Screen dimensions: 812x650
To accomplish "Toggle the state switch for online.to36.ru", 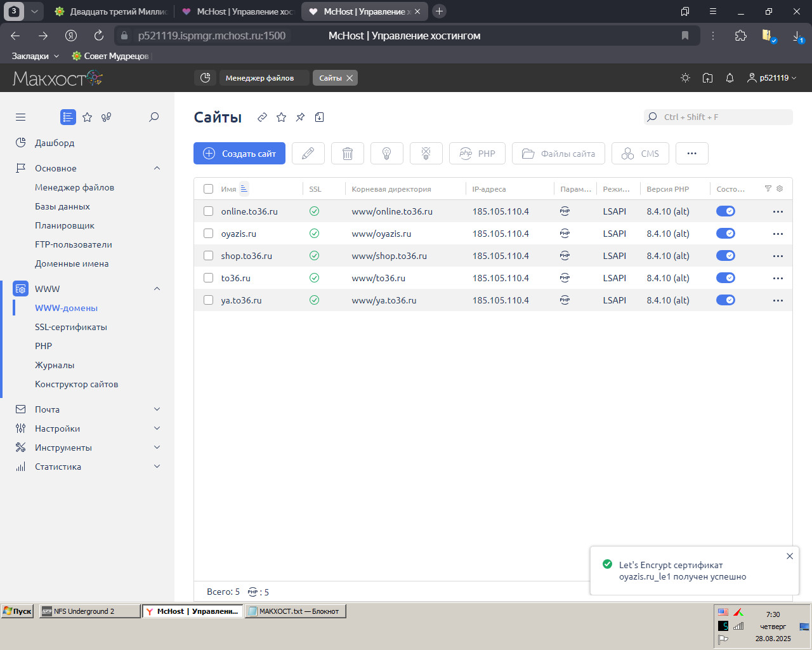I will point(726,211).
